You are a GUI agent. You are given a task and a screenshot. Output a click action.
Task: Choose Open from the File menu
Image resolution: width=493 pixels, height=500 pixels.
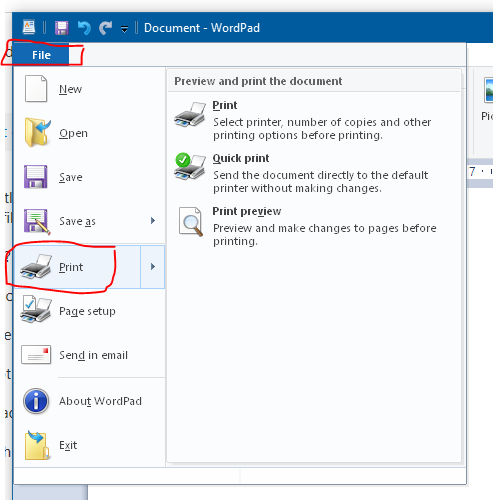tap(89, 133)
